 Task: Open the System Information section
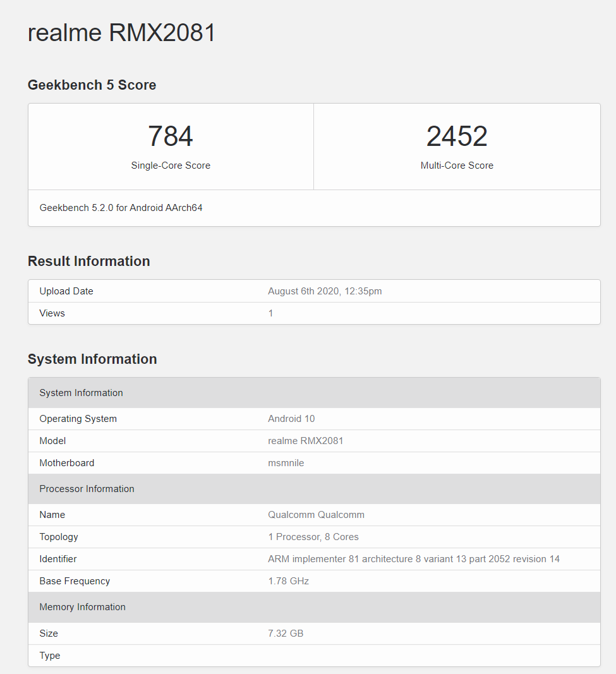point(92,359)
